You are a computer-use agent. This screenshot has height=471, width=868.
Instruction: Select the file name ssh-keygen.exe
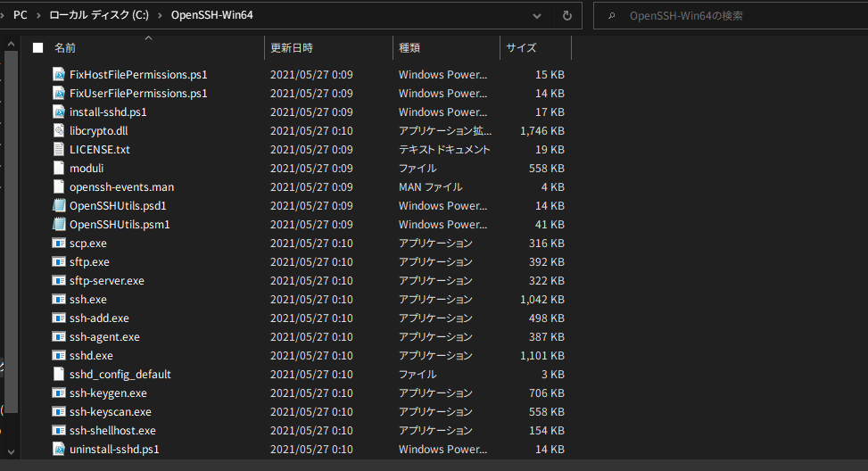[x=109, y=393]
